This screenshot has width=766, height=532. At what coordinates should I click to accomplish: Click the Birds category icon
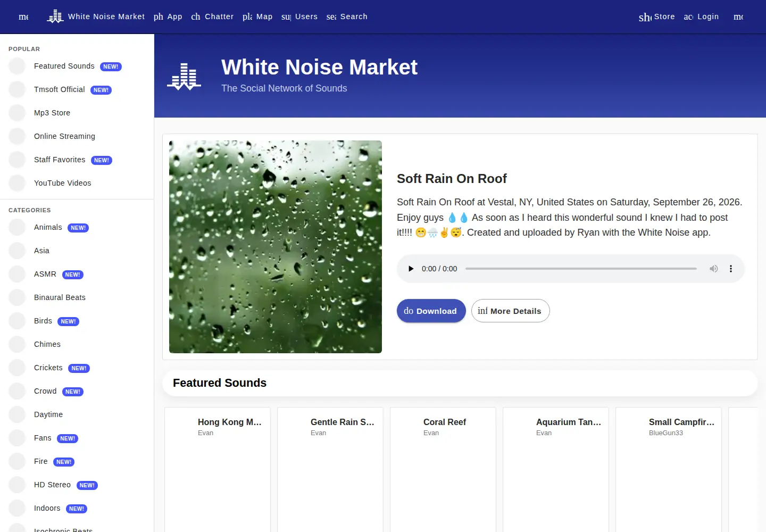click(x=17, y=321)
